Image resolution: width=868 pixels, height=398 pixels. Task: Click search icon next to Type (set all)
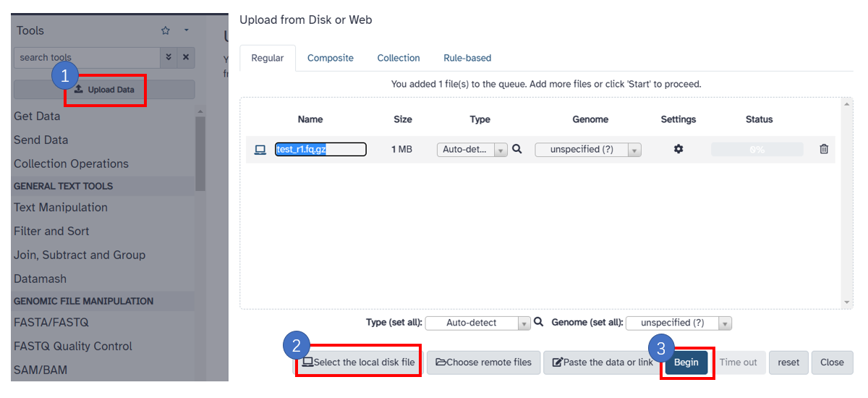(x=538, y=323)
